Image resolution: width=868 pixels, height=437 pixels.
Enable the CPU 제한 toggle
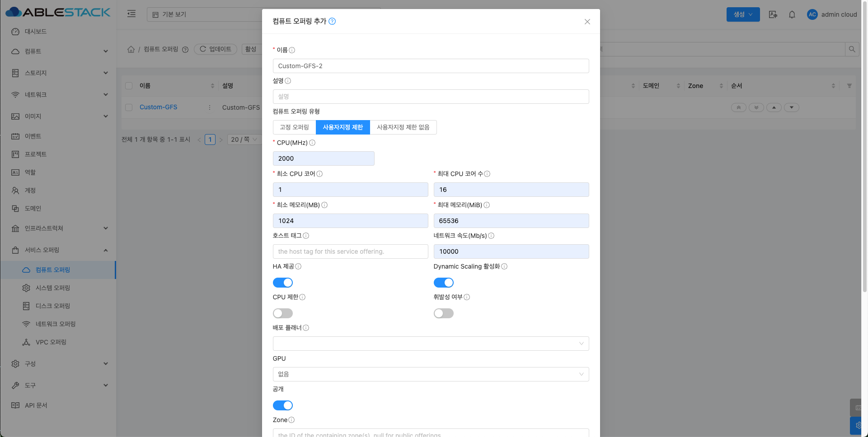click(283, 313)
